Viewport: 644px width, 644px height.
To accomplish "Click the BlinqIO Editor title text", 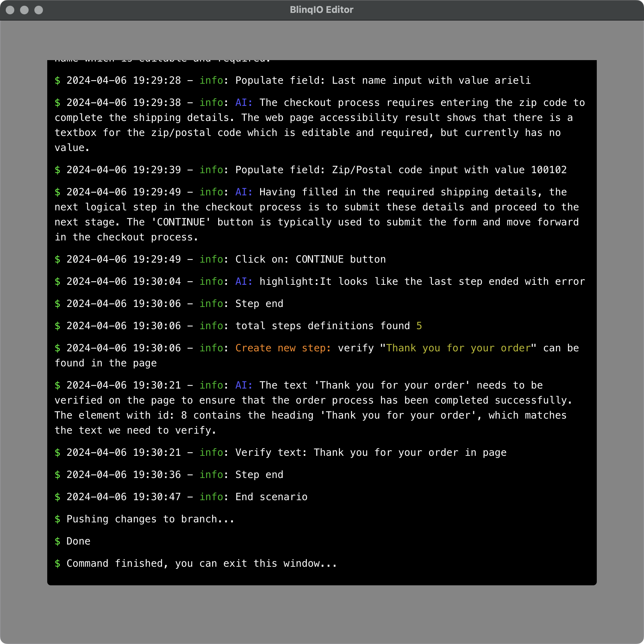I will pos(321,10).
